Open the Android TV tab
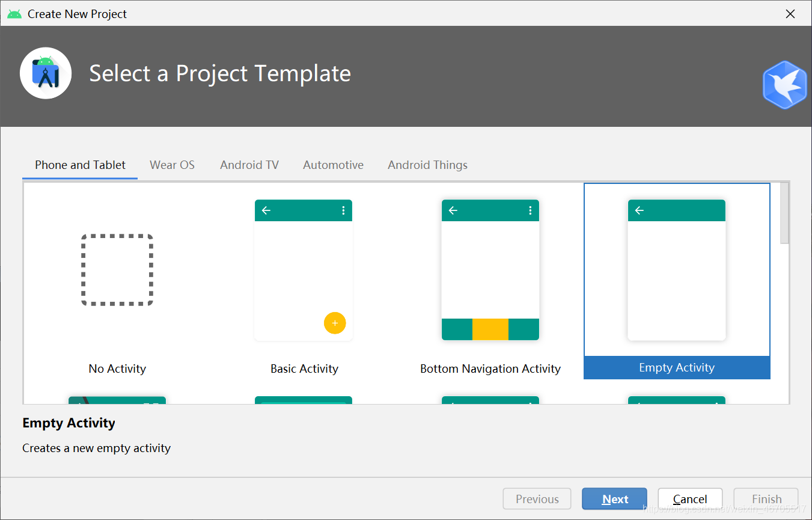 (249, 165)
